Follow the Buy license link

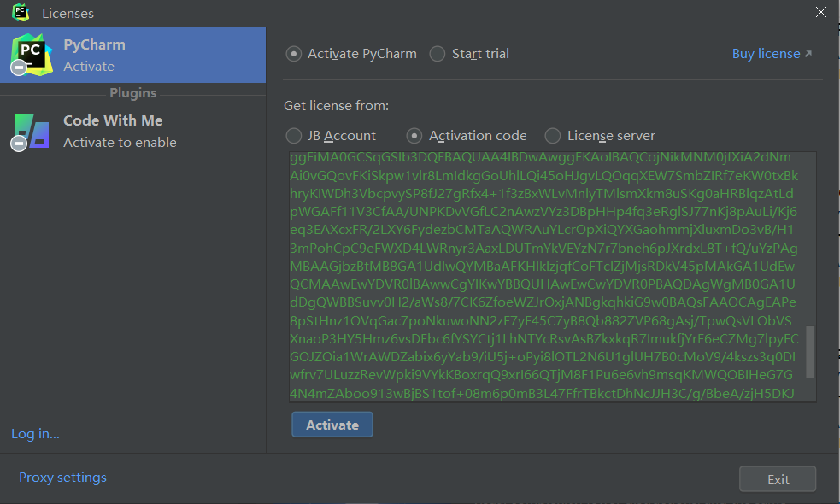click(x=766, y=54)
